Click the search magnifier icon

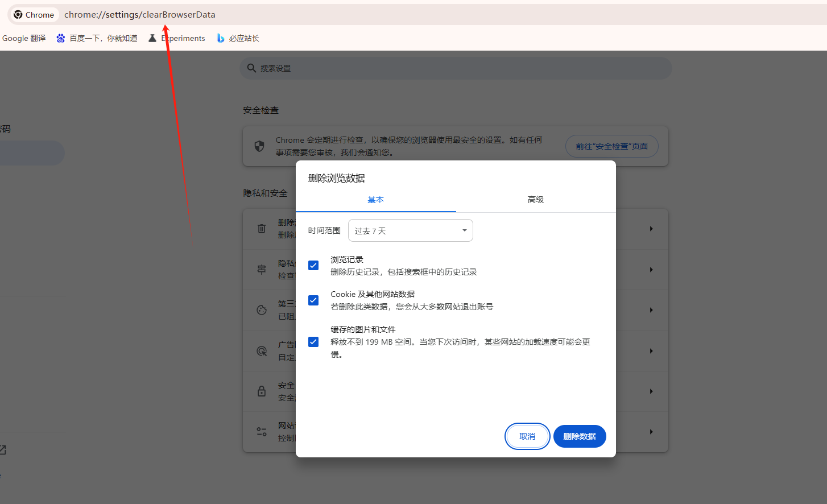click(251, 68)
